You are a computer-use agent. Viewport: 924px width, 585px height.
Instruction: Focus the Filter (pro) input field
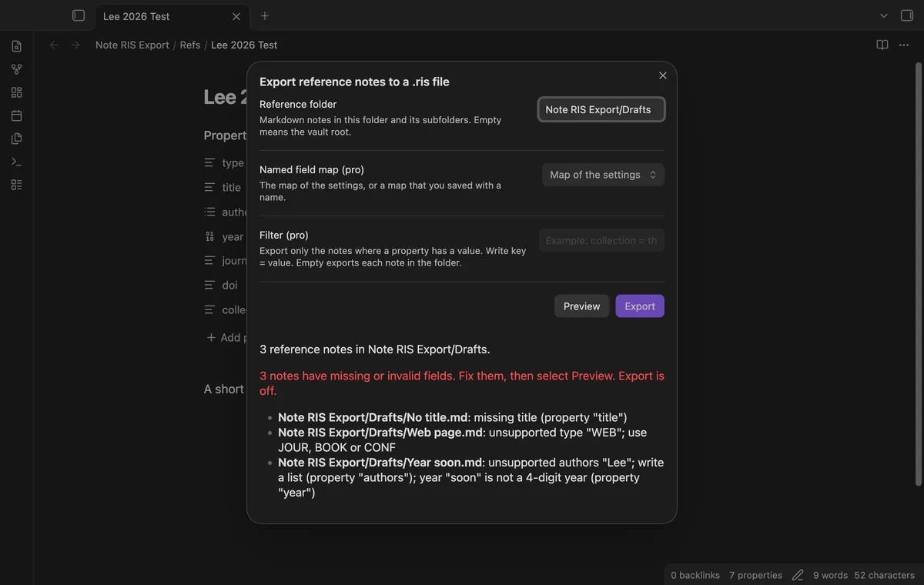coord(601,240)
